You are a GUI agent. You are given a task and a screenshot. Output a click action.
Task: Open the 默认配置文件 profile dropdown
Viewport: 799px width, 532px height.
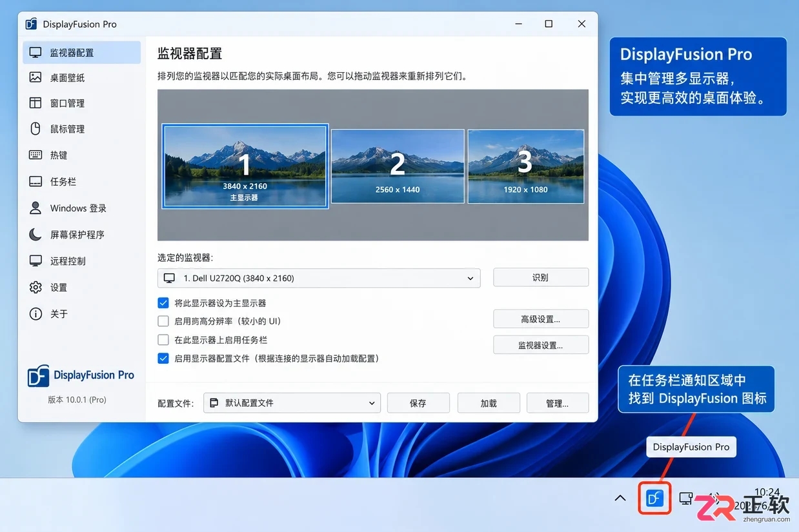[292, 403]
